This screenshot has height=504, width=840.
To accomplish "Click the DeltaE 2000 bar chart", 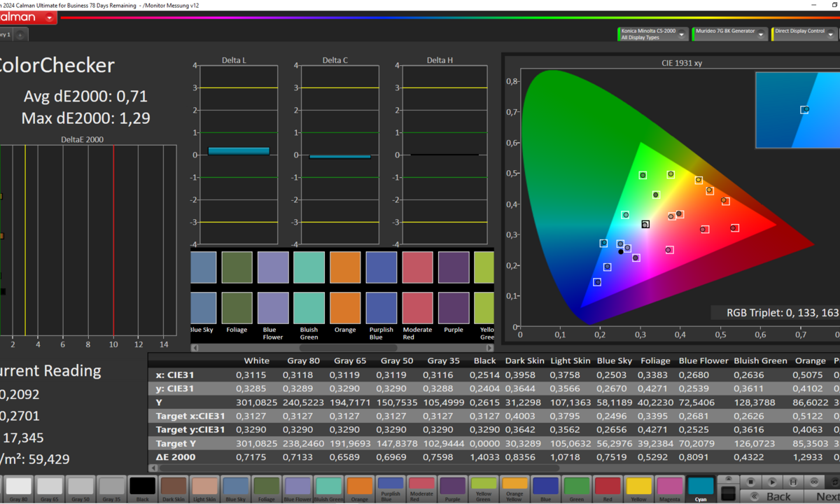I will point(87,241).
